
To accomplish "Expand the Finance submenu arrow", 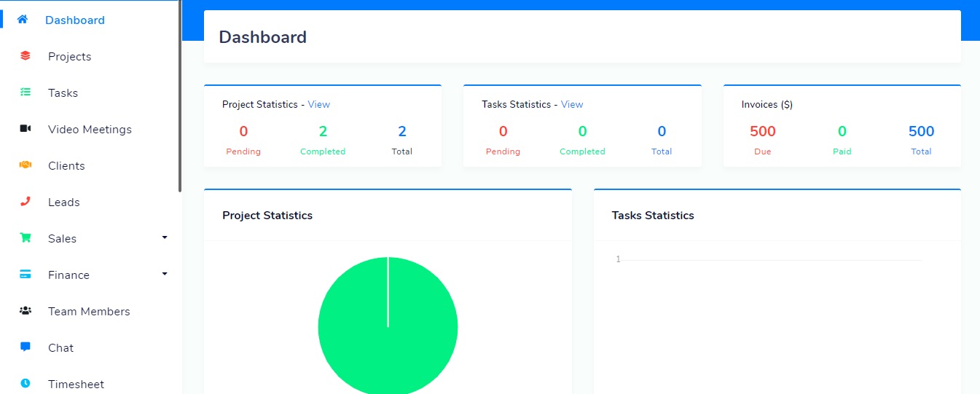I will click(x=165, y=274).
